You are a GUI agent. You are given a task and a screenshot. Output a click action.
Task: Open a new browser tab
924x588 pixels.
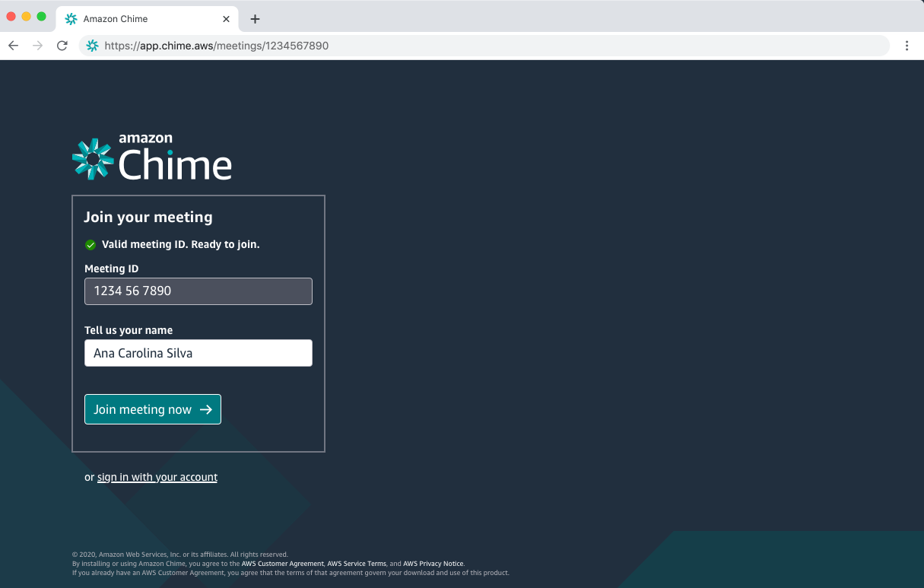tap(255, 19)
